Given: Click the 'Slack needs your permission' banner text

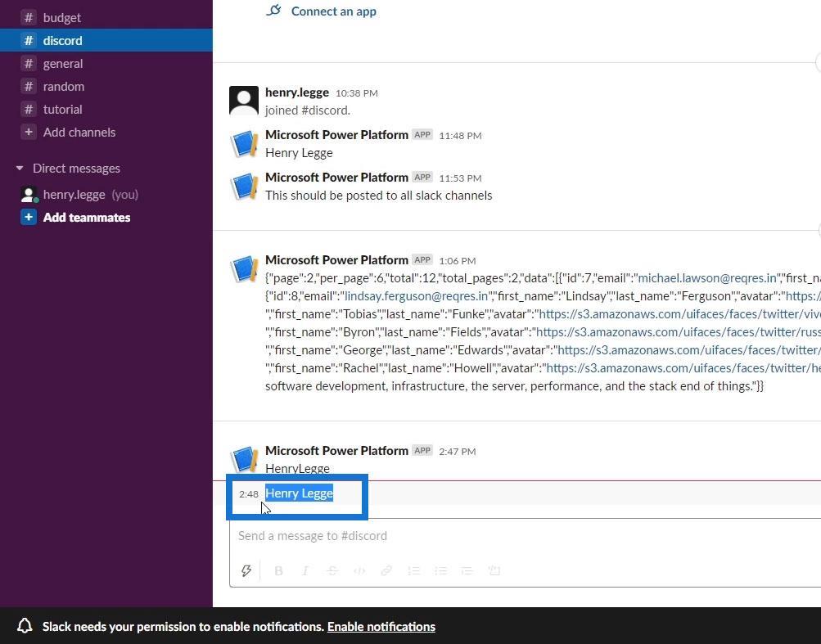Looking at the screenshot, I should (x=183, y=626).
